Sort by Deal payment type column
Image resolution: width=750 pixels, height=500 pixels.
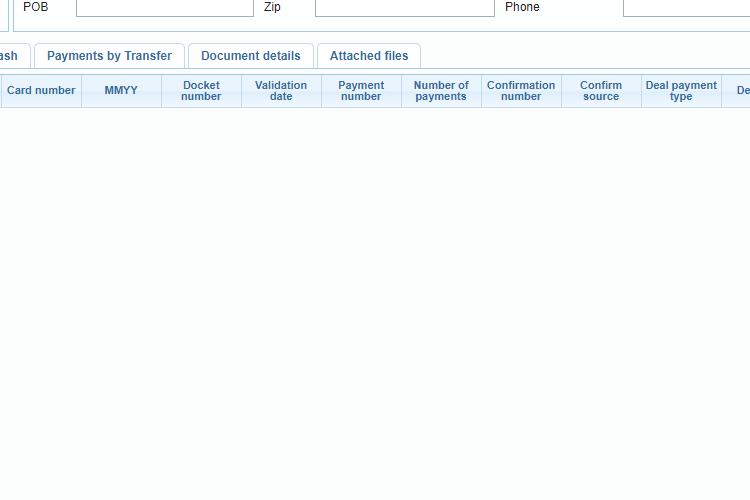click(681, 91)
